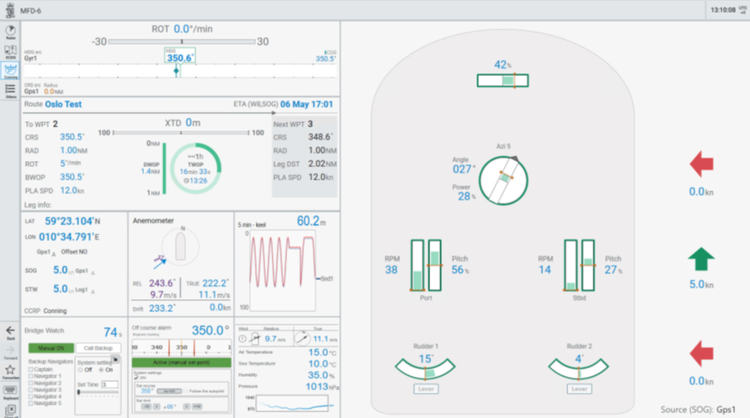
Task: Increase set limit by ten
Action: coord(197,407)
